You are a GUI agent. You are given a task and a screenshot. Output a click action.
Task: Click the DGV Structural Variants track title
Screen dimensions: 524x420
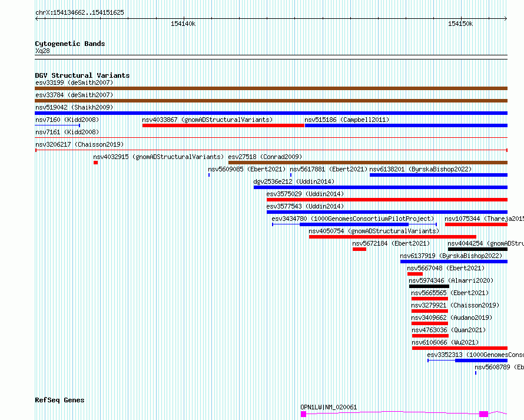[x=82, y=75]
